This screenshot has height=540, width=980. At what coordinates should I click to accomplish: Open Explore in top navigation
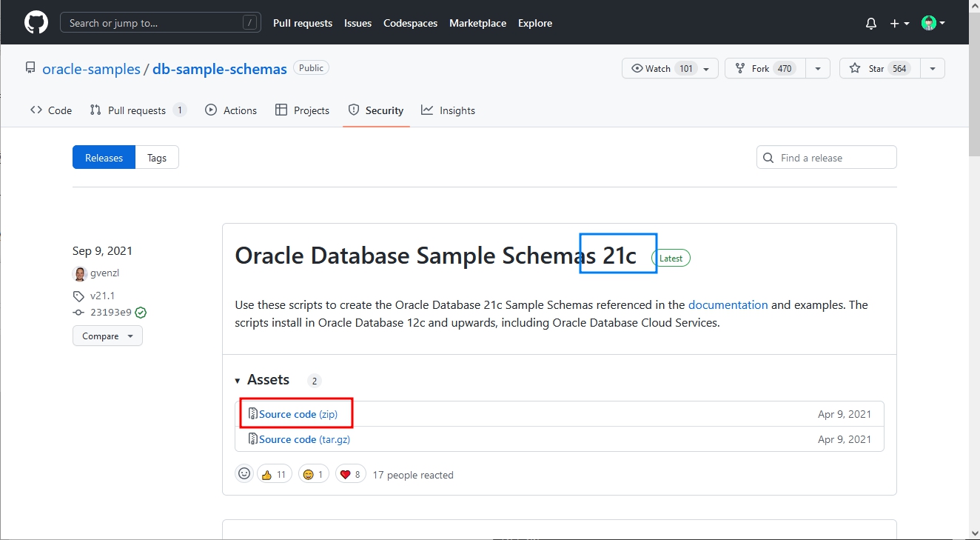point(535,23)
